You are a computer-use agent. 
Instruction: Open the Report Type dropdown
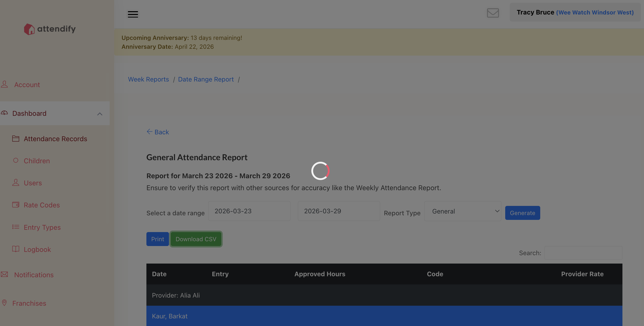click(x=463, y=211)
